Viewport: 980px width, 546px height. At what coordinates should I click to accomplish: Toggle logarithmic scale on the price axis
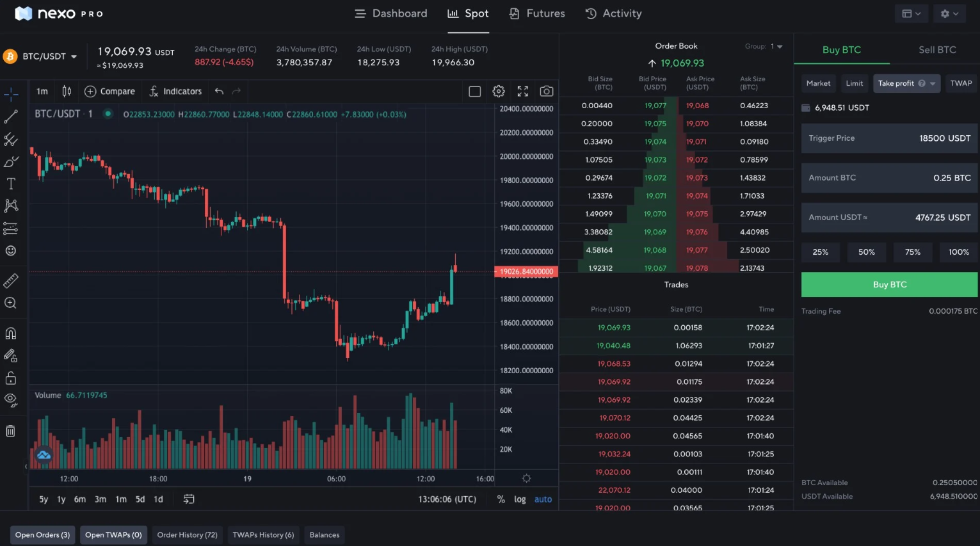pos(520,499)
